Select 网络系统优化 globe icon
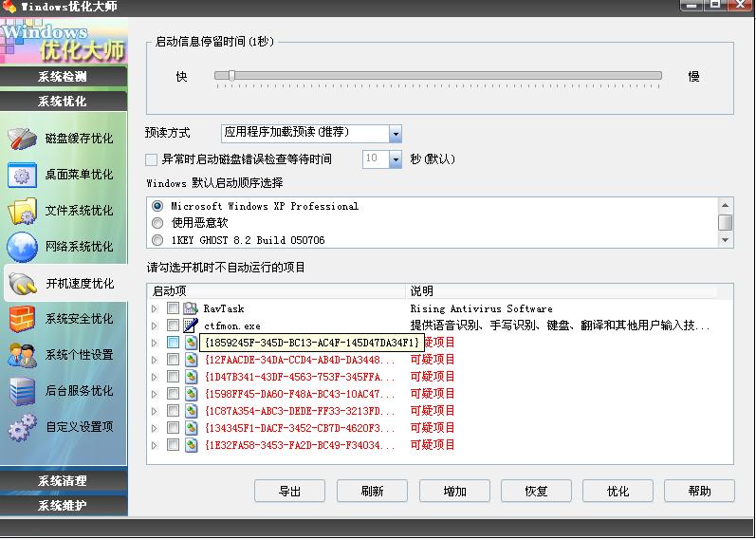The height and width of the screenshot is (540, 756). (x=22, y=247)
